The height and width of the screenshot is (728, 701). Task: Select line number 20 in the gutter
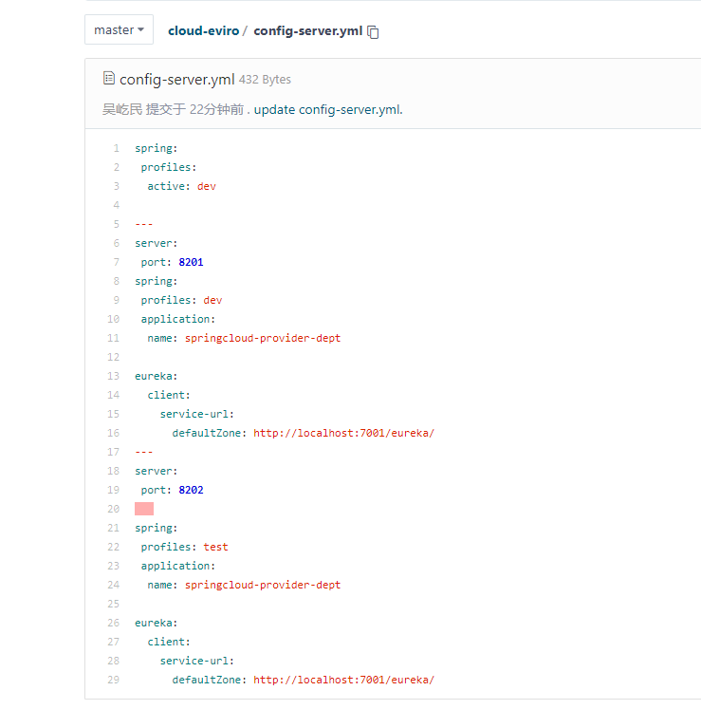[x=113, y=509]
